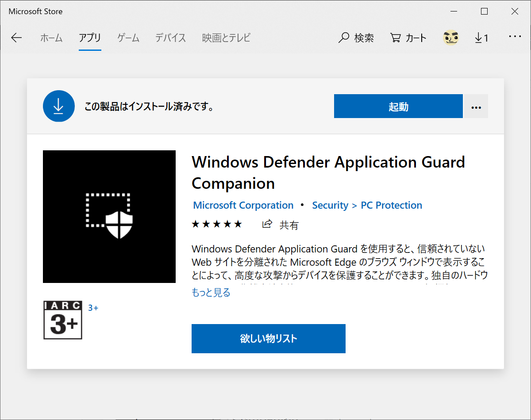Open the 3+ age rating link

click(x=93, y=308)
